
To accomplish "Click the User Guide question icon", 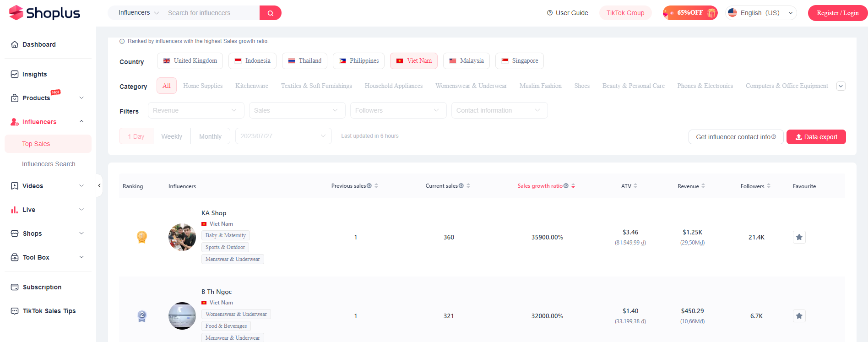I will [x=550, y=13].
